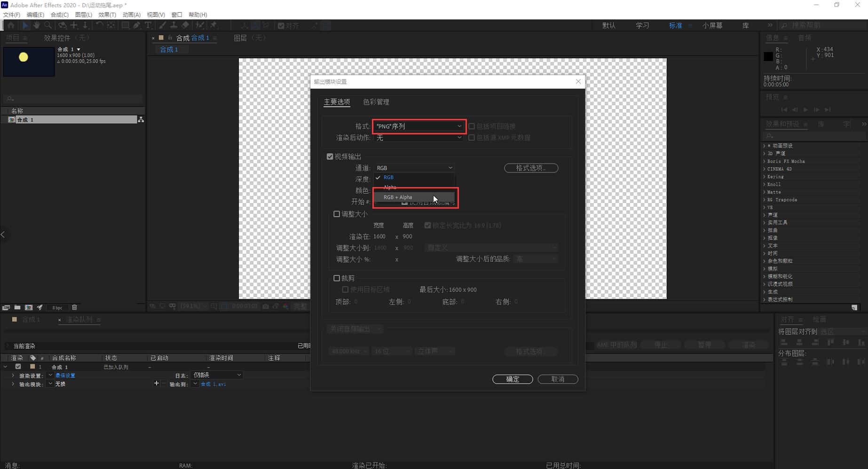Select the Zoom magnifier tool
The height and width of the screenshot is (469, 868).
tap(48, 25)
